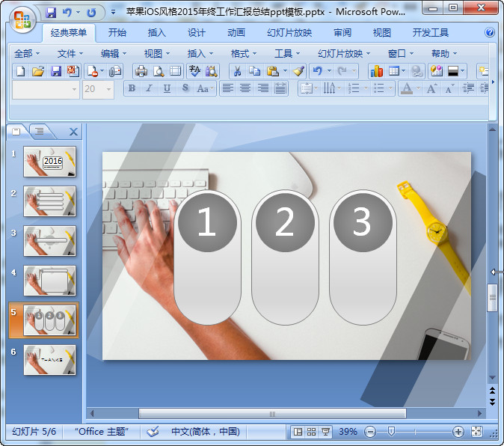
Task: Expand font color dropdown arrow
Action: point(418,88)
